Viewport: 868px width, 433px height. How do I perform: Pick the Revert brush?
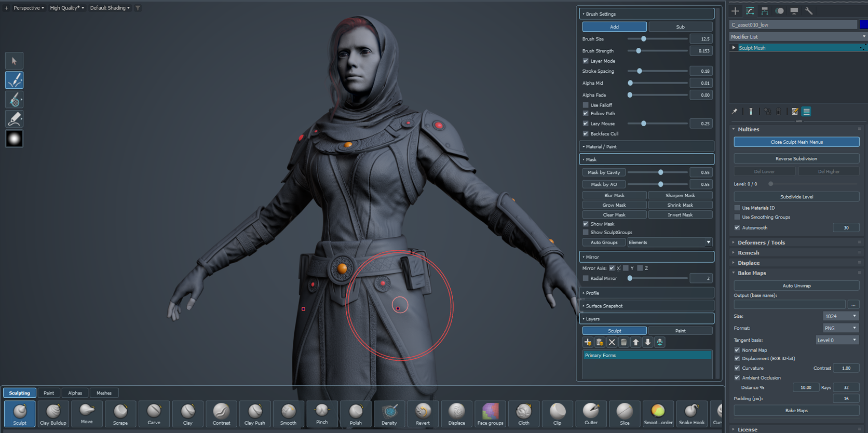pos(423,414)
